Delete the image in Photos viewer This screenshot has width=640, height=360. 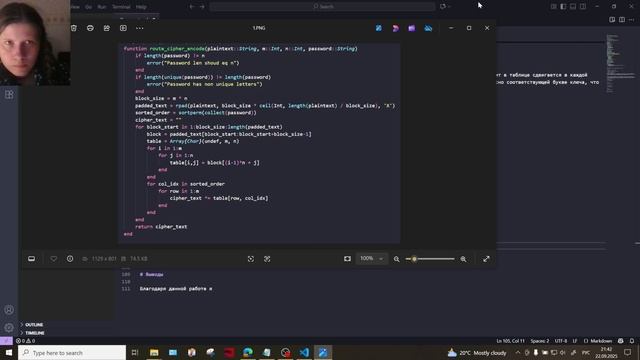click(x=73, y=28)
